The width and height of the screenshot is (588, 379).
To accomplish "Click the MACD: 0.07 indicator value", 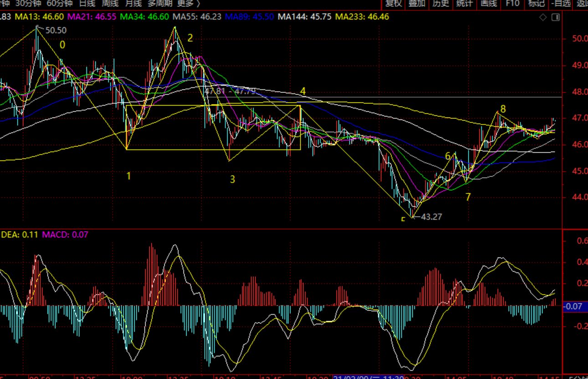I will 65,235.
